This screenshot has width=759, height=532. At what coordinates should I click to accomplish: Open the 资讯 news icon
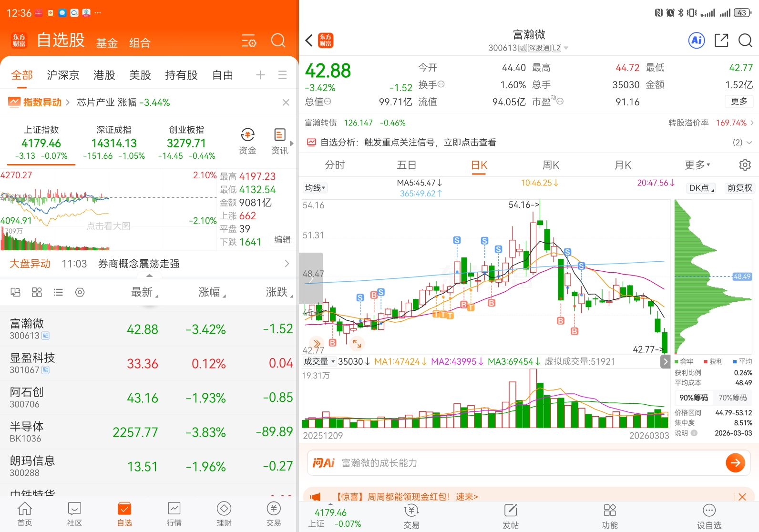[x=279, y=142]
